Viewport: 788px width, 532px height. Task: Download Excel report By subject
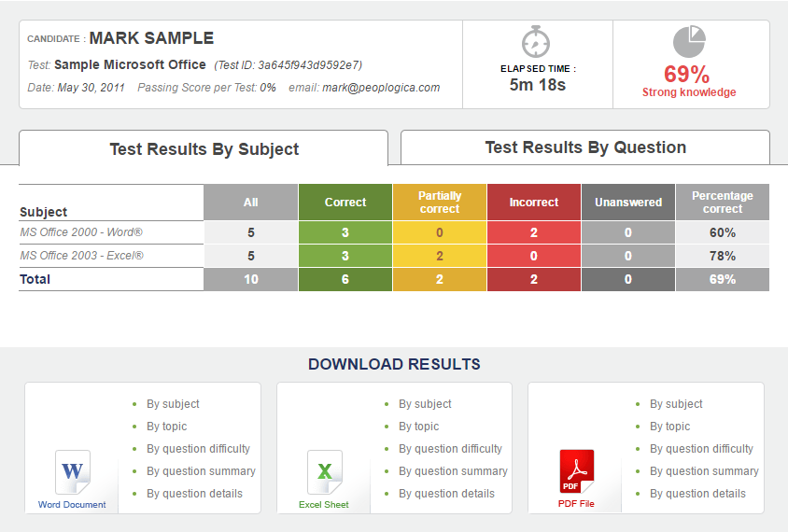click(425, 404)
